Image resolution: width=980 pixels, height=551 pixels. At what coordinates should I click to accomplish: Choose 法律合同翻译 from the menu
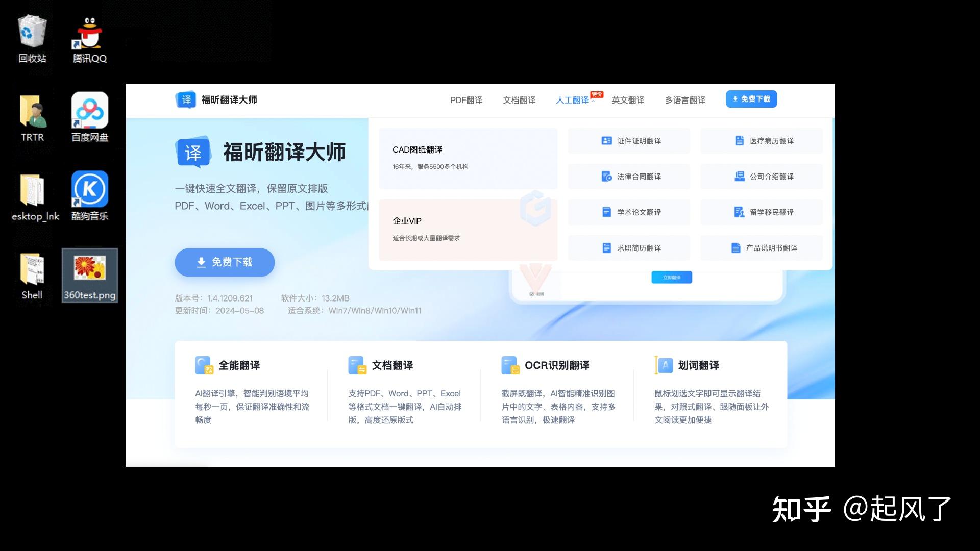pyautogui.click(x=629, y=177)
